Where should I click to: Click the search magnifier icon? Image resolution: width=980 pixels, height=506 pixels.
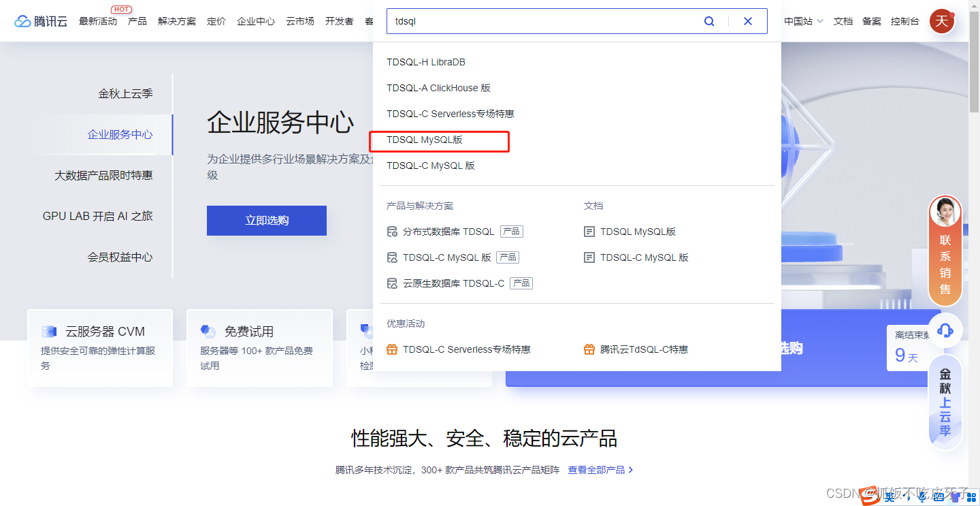(x=709, y=21)
